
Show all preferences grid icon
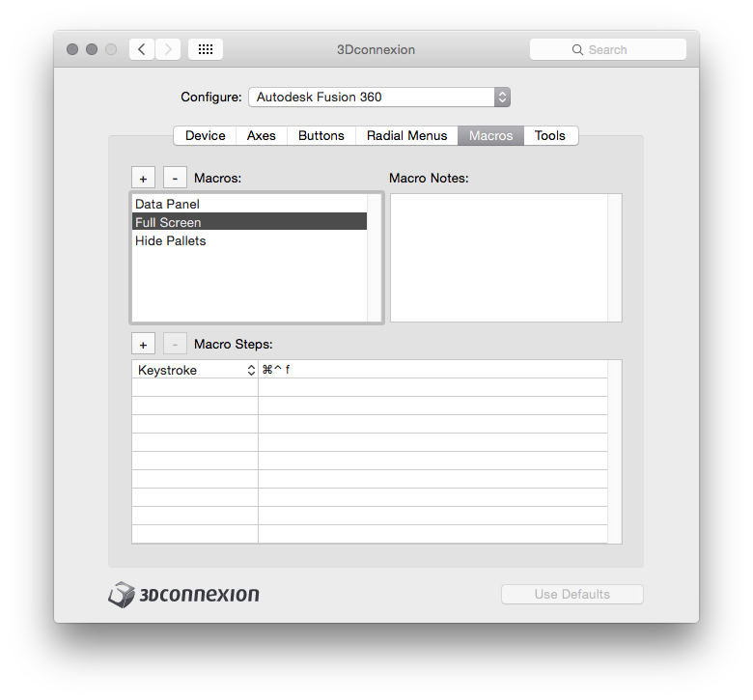pos(206,49)
